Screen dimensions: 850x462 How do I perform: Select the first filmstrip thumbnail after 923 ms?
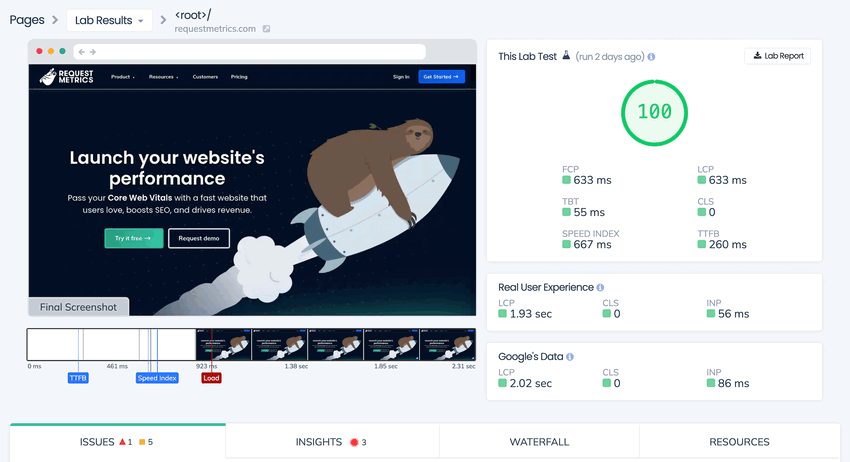(224, 344)
